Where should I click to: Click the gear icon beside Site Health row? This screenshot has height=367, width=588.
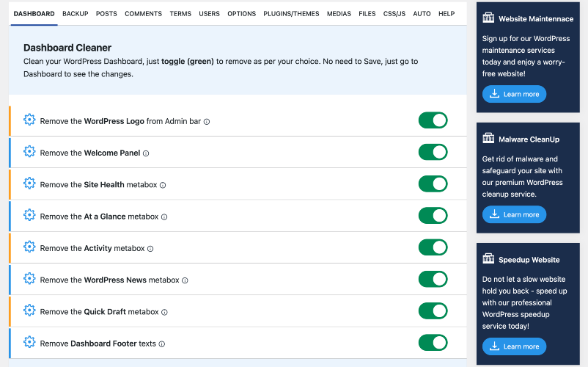29,183
